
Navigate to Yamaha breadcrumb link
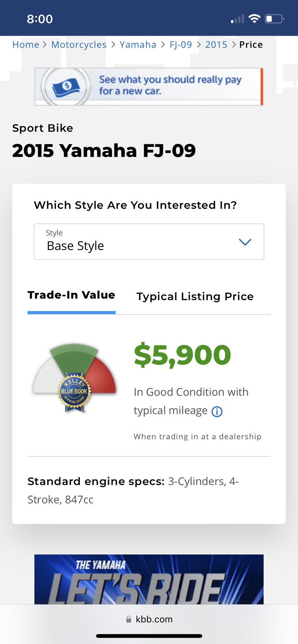pos(138,45)
